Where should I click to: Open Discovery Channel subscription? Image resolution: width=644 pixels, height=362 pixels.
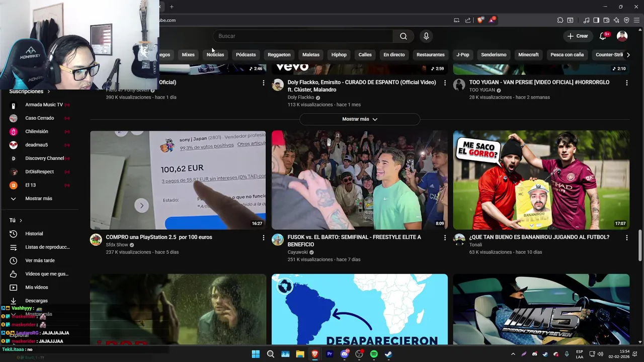(x=39, y=158)
